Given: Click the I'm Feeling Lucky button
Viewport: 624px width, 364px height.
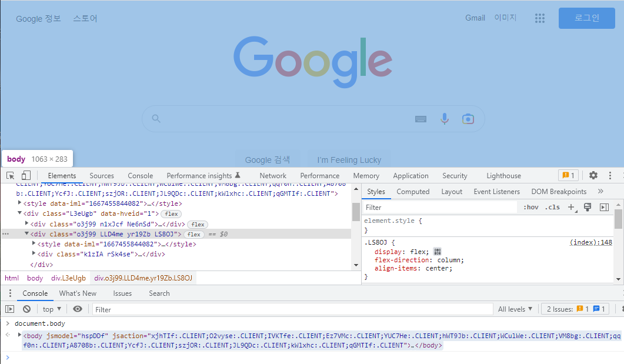Looking at the screenshot, I should [349, 159].
